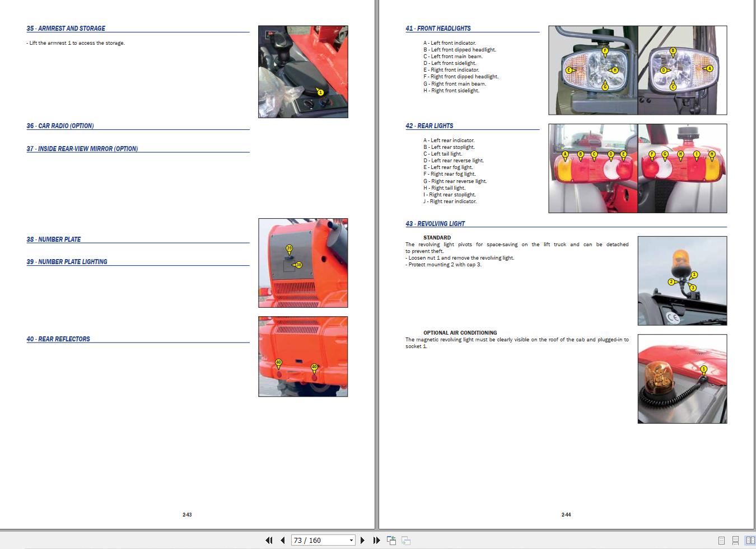Click the next view icon

pos(405,540)
